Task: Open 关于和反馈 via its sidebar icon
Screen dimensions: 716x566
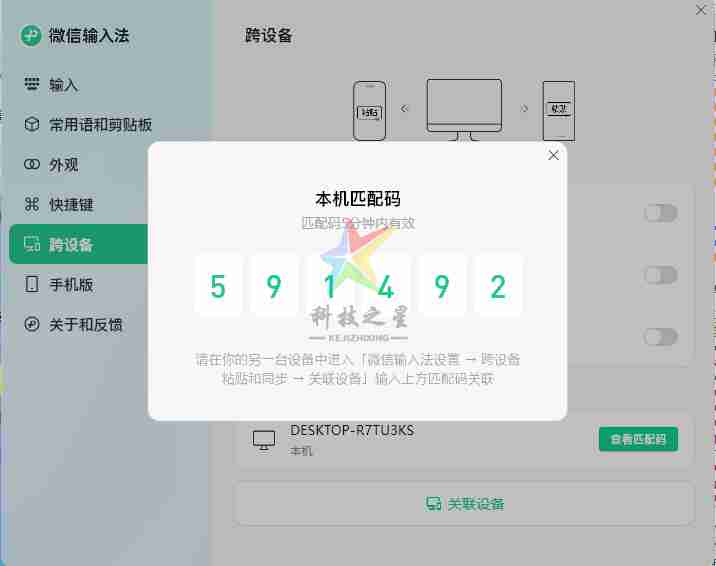Action: point(32,325)
